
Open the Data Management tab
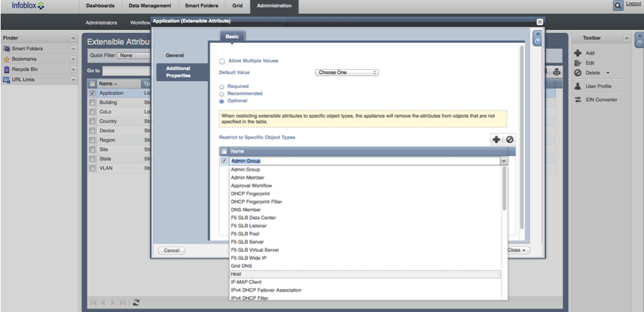pos(149,6)
